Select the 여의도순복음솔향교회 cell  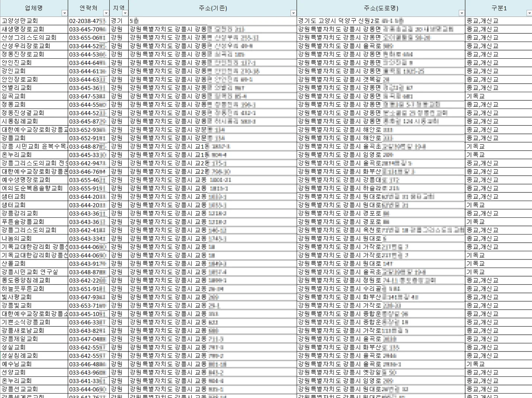point(34,188)
